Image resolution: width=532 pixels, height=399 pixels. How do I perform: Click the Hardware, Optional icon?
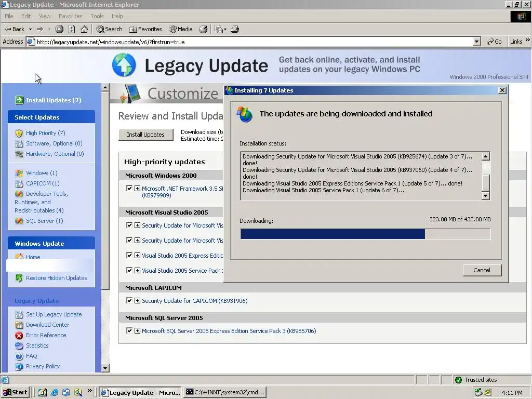click(x=19, y=154)
